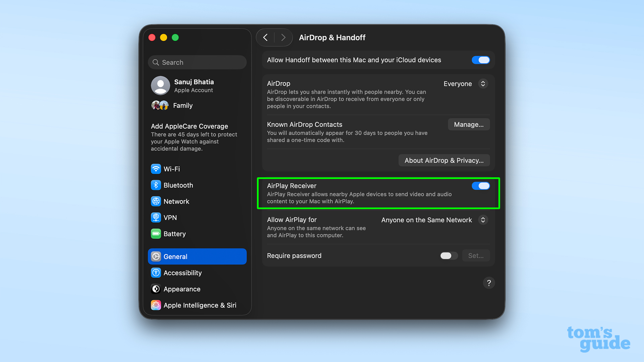Open About AirDrop & Privacy
Screen dimensions: 644x362
444,160
